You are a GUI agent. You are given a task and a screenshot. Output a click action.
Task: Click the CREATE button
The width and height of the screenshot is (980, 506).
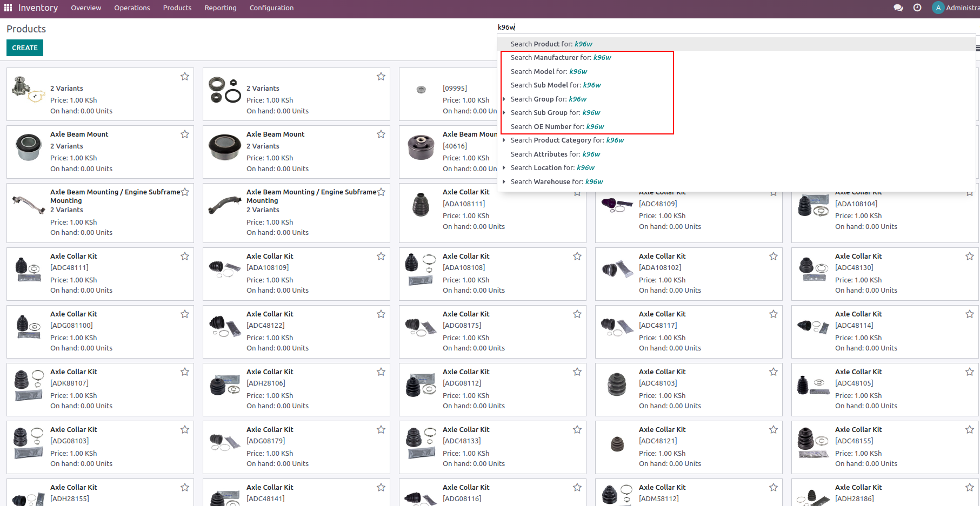tap(25, 48)
